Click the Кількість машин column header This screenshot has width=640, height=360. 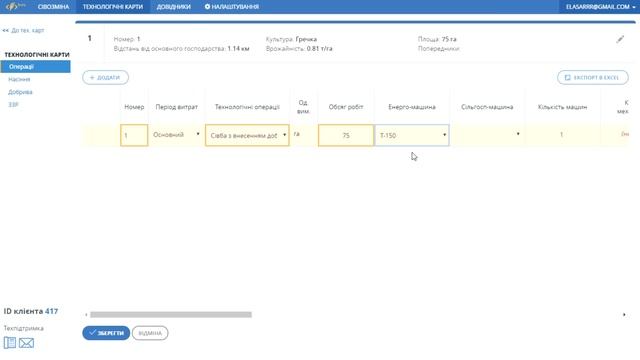click(x=562, y=107)
